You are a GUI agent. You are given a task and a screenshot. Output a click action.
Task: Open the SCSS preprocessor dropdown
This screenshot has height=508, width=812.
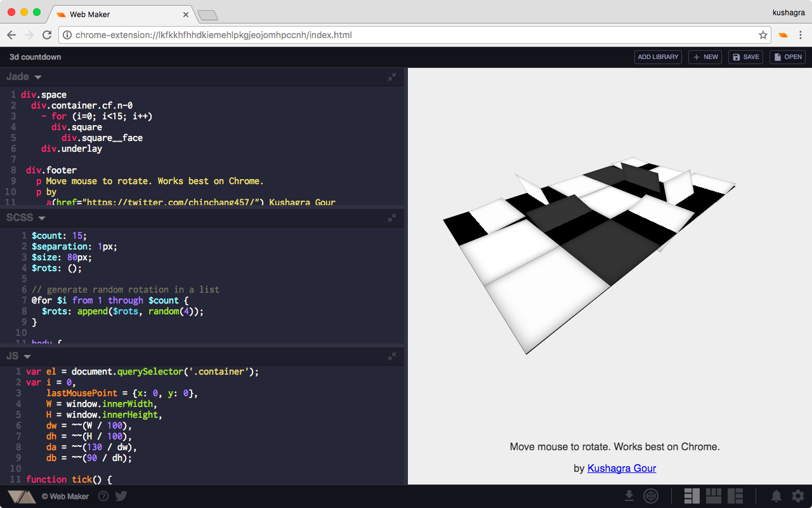[x=26, y=218]
